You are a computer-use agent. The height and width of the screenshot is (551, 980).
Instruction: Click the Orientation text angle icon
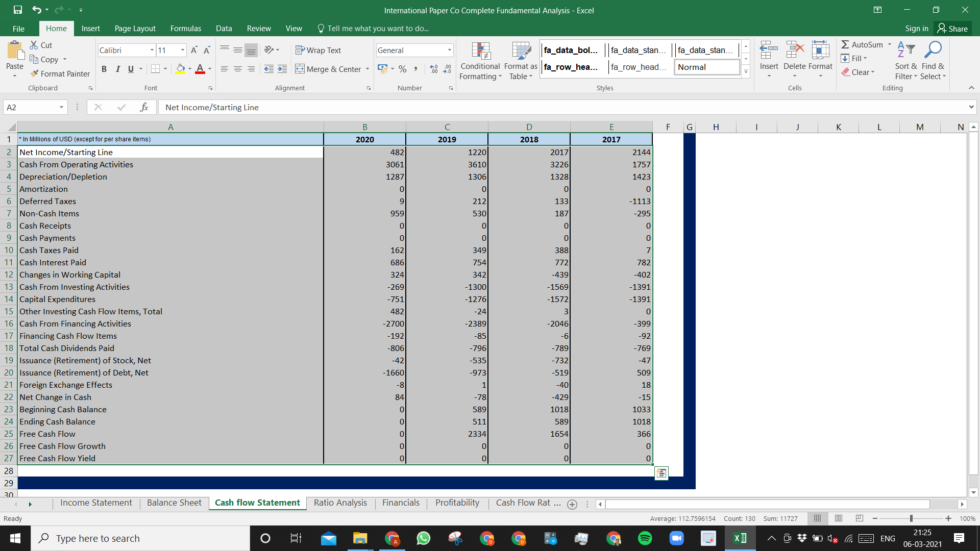[x=269, y=50]
